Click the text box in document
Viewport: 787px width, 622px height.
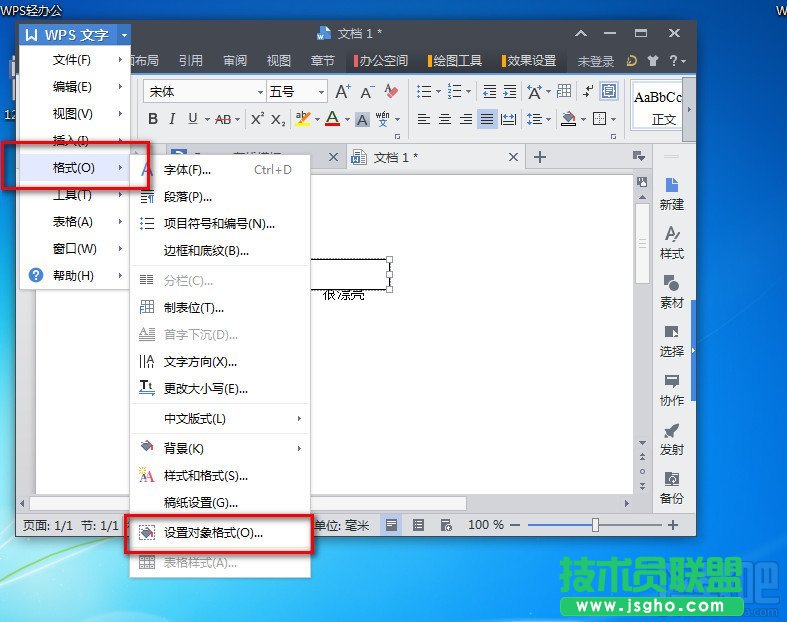(x=350, y=274)
